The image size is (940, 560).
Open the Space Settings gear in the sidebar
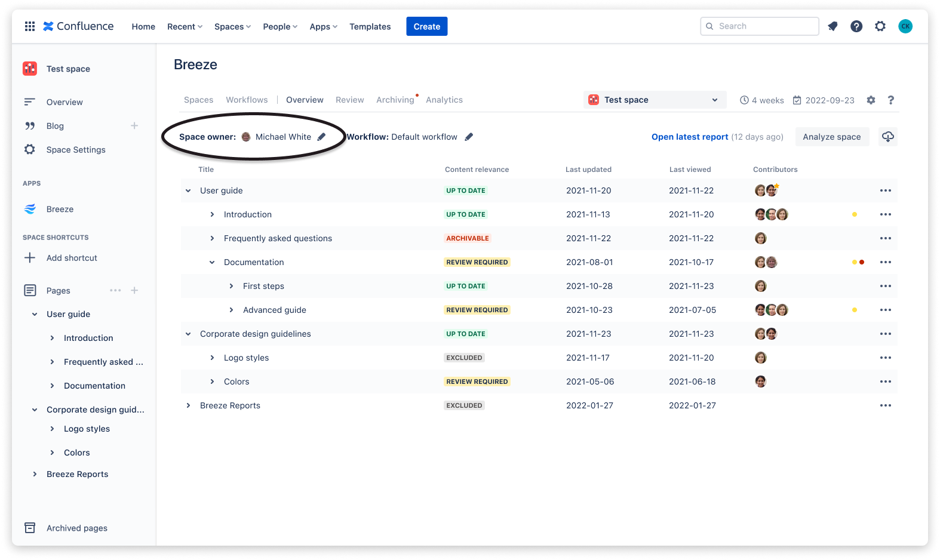(30, 150)
